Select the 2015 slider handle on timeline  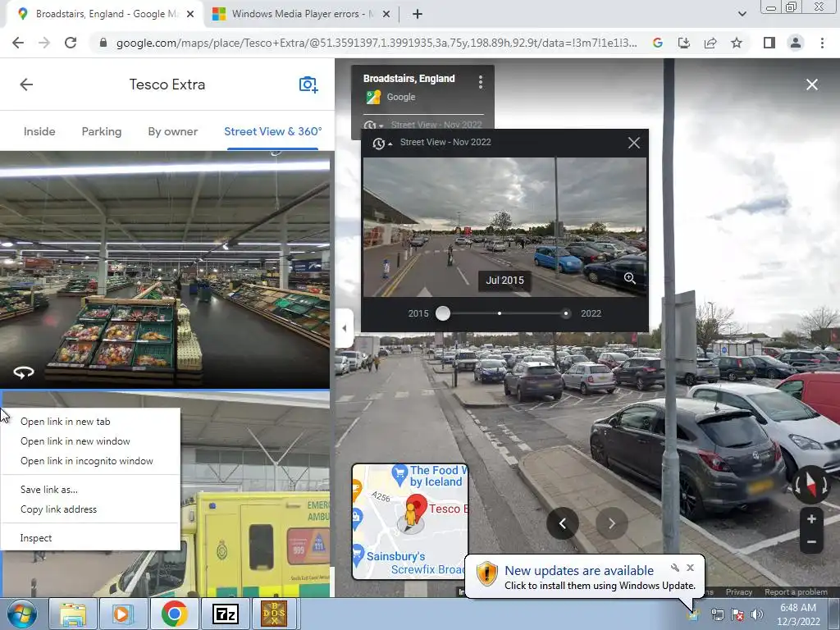(443, 313)
